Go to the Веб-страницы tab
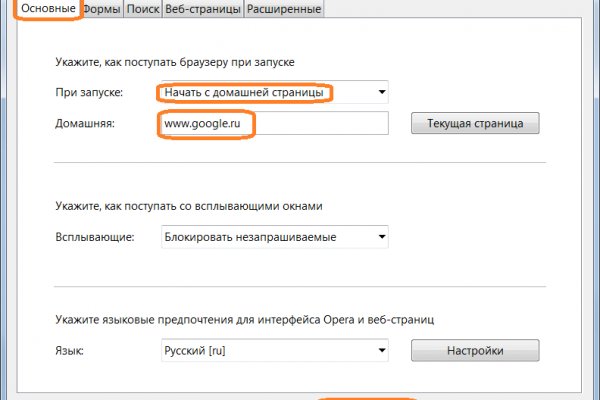600x400 pixels. [203, 9]
